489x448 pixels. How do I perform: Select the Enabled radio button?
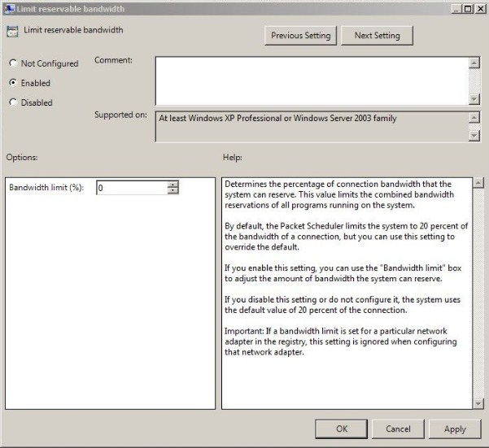click(13, 83)
